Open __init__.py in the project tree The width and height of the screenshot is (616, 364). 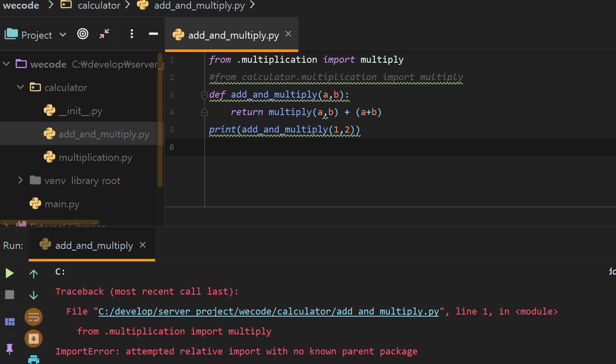pos(80,111)
